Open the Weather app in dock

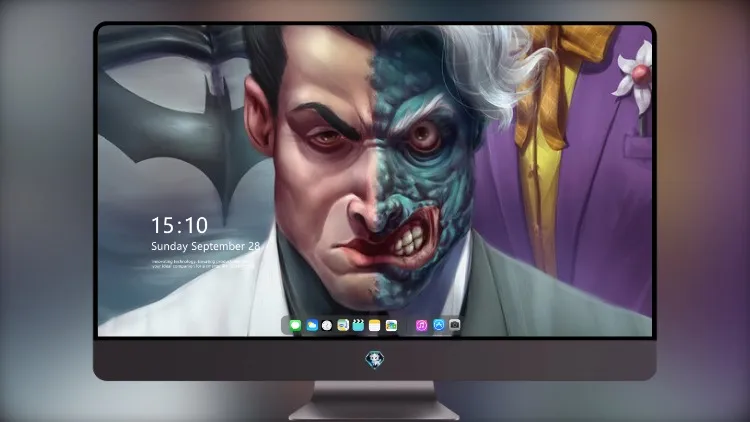tap(312, 325)
